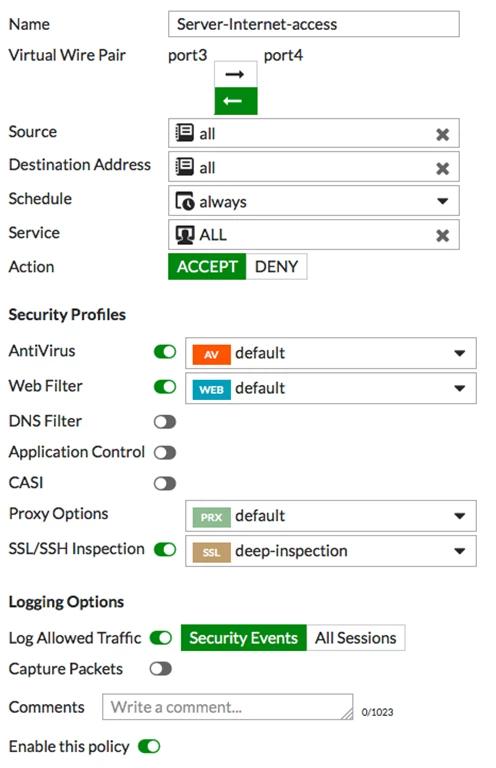Expand the Web Filter profile dropdown

(x=331, y=388)
